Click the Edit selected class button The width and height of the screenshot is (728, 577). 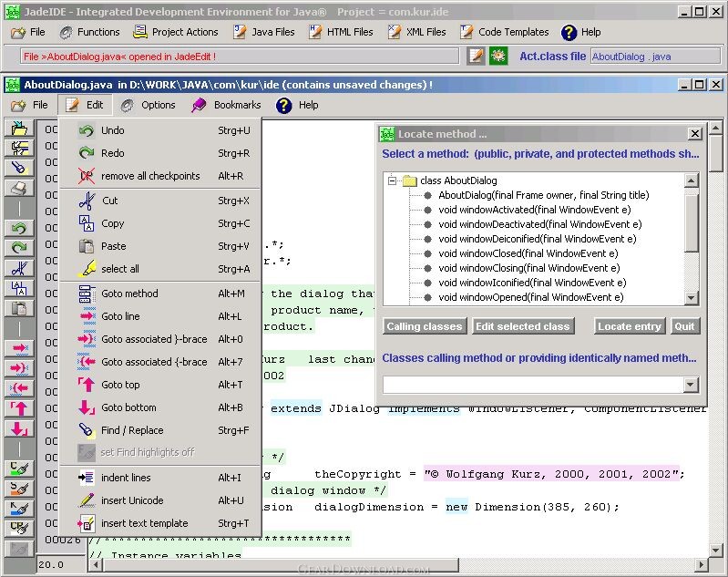click(x=523, y=326)
